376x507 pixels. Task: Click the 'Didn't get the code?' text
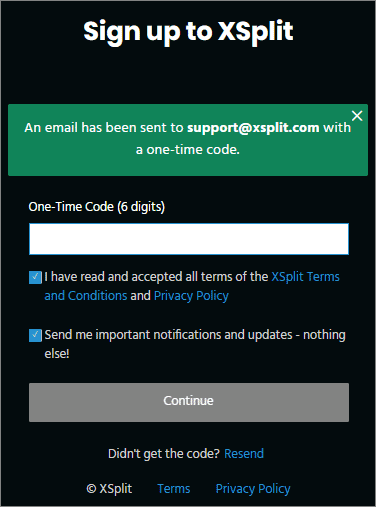164,454
